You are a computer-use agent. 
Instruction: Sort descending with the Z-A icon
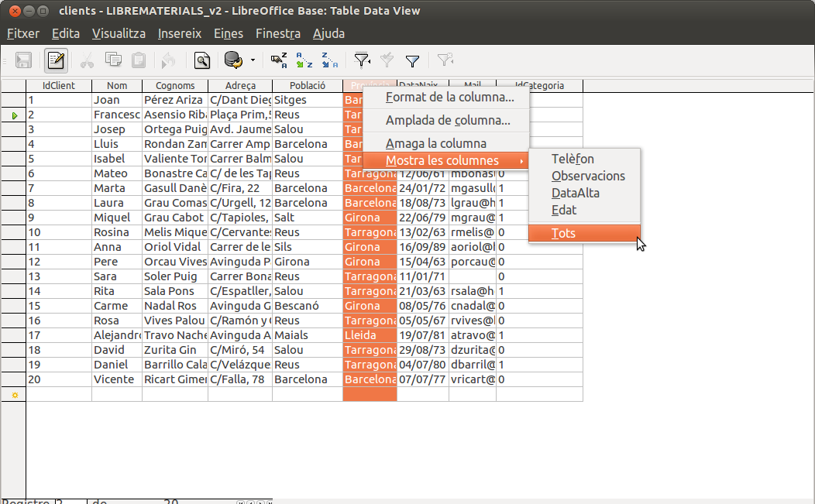coord(329,60)
